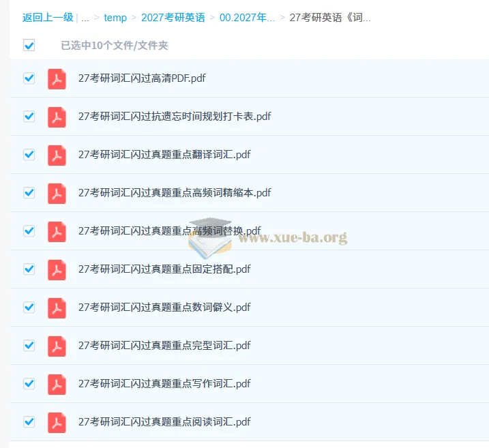Click PDF icon of 固定搭配 file
489x448 pixels.
tap(57, 270)
